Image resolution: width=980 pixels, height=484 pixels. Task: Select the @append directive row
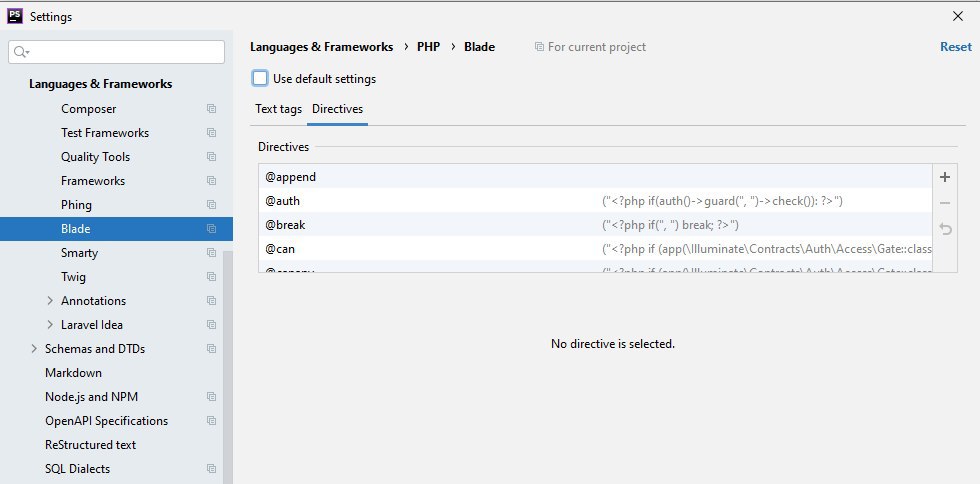595,177
